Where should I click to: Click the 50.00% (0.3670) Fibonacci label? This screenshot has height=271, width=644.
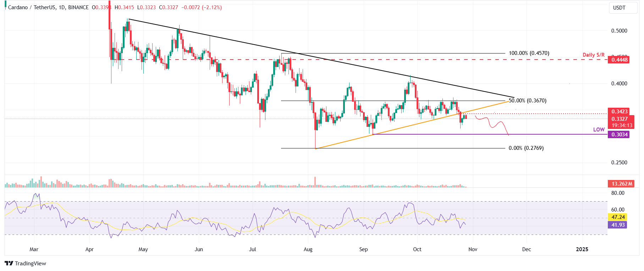(528, 101)
